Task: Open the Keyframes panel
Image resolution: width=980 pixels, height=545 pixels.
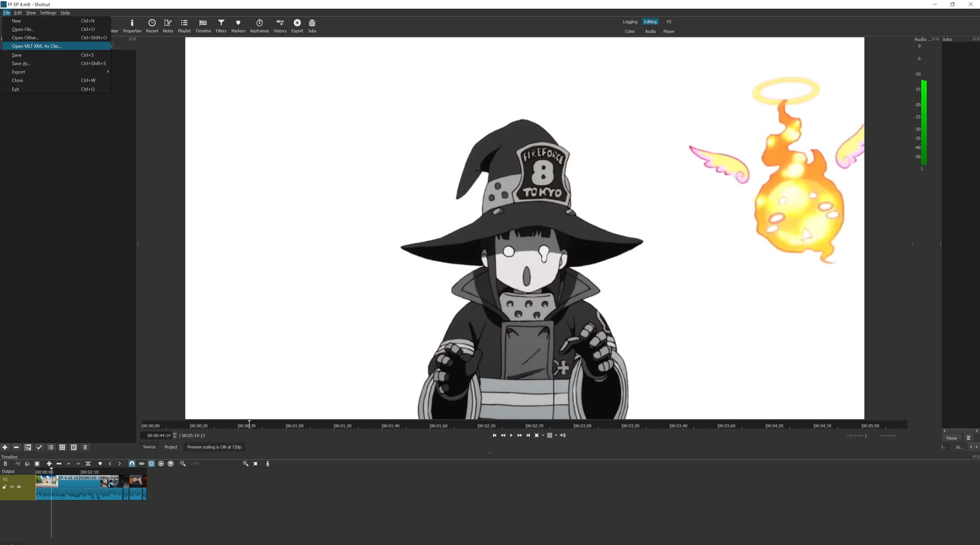Action: 259,26
